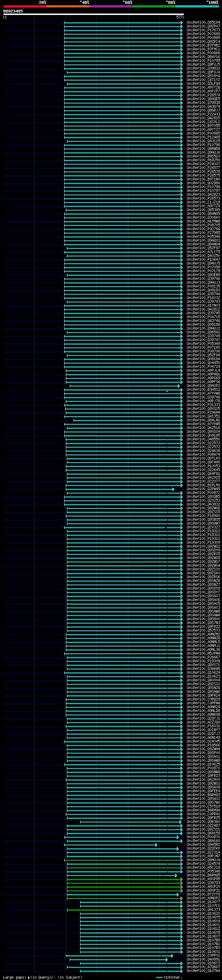Select the UniRef100_P24007 label

click(x=203, y=164)
